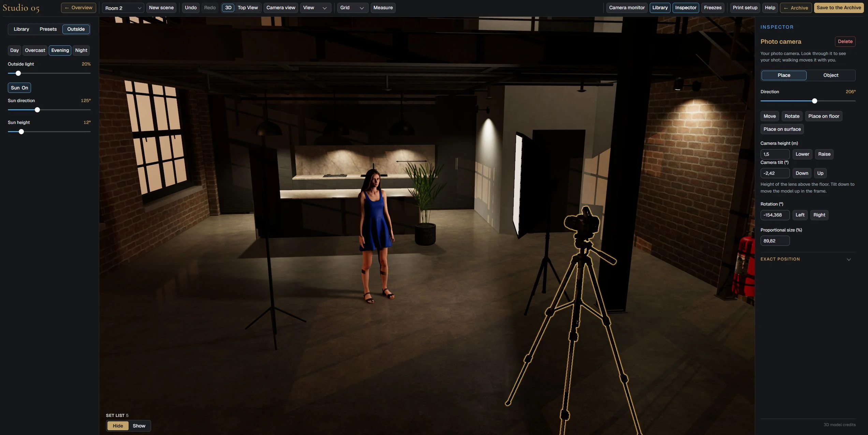
Task: Adjust the Direction slider
Action: tap(808, 101)
